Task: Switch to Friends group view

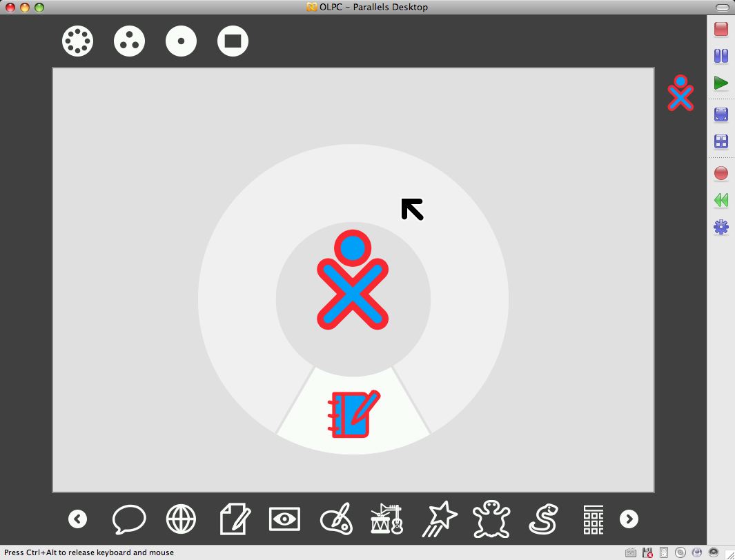Action: point(129,41)
